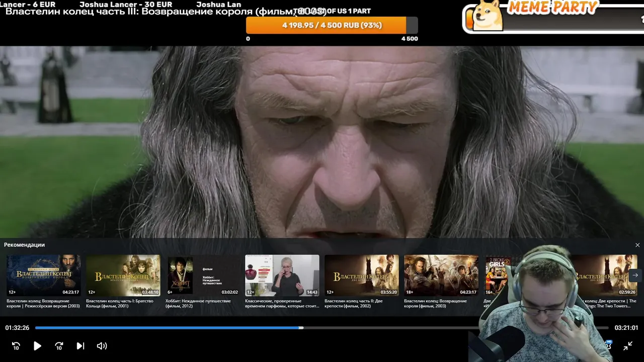Click the 18+ age rating badge
The width and height of the screenshot is (644, 362).
[x=410, y=292]
